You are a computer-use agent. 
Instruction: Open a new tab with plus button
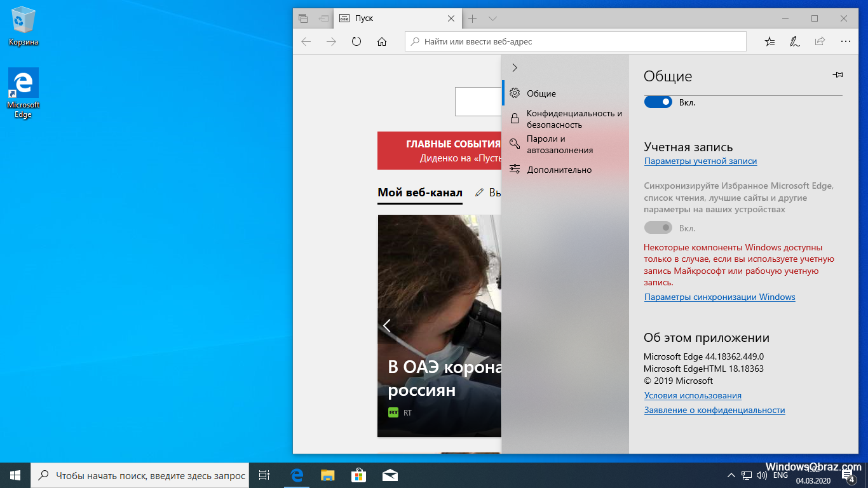(472, 18)
